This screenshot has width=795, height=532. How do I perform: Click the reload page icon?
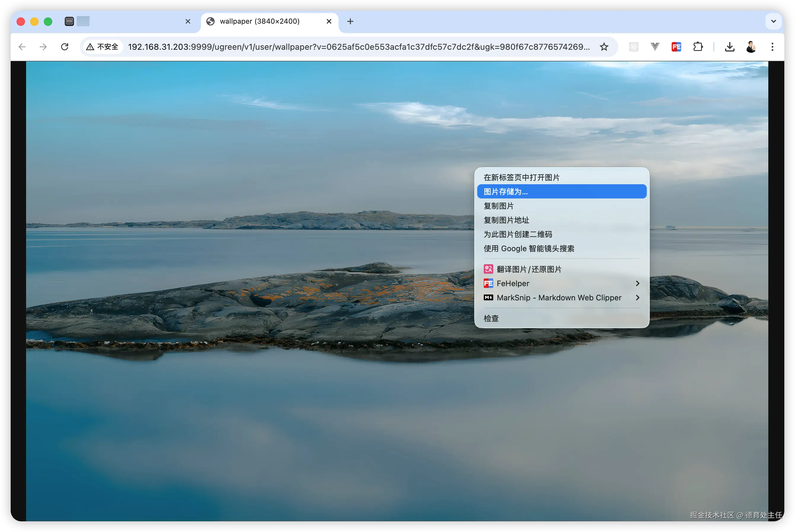65,47
